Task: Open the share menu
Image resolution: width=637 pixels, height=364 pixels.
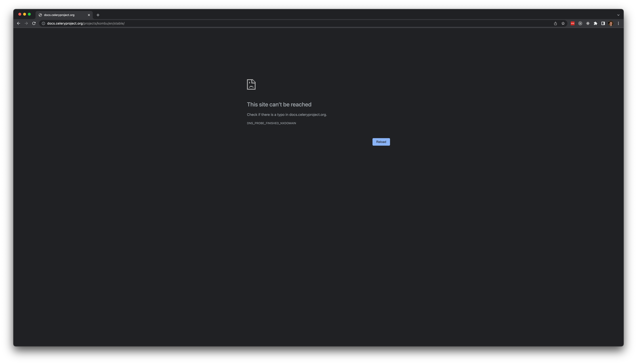Action: coord(555,23)
